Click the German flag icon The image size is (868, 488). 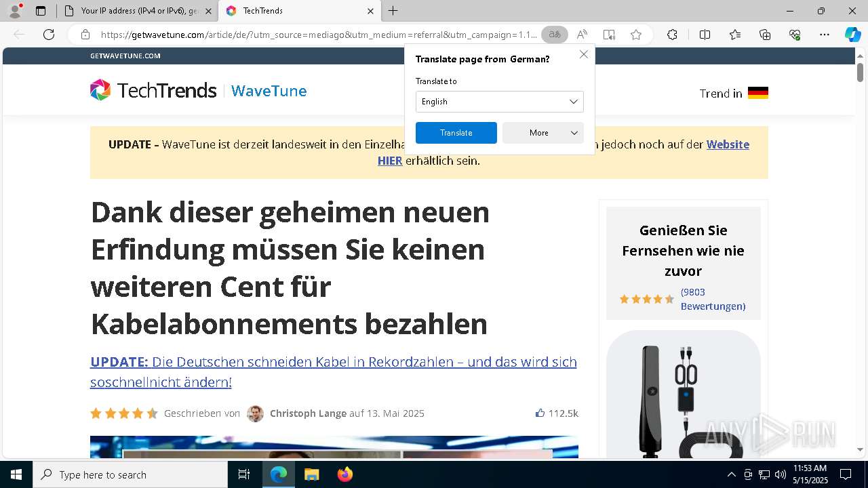[x=758, y=93]
